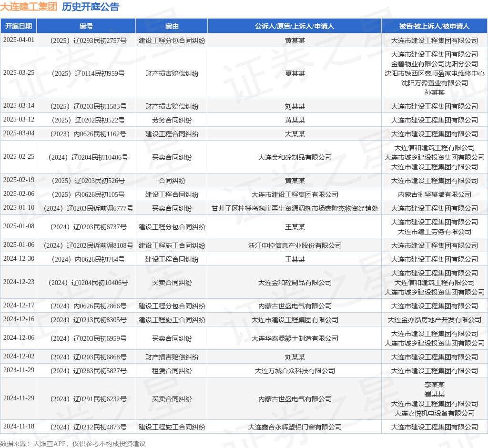Viewport: 488px width, 448px height.
Task: Click plaintiff 夏某某
Action: point(295,73)
